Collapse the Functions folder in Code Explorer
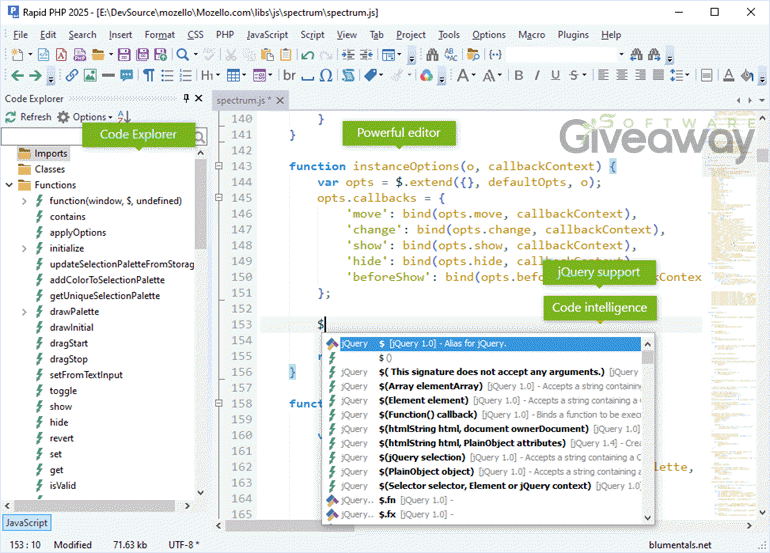The width and height of the screenshot is (770, 553). 9,185
